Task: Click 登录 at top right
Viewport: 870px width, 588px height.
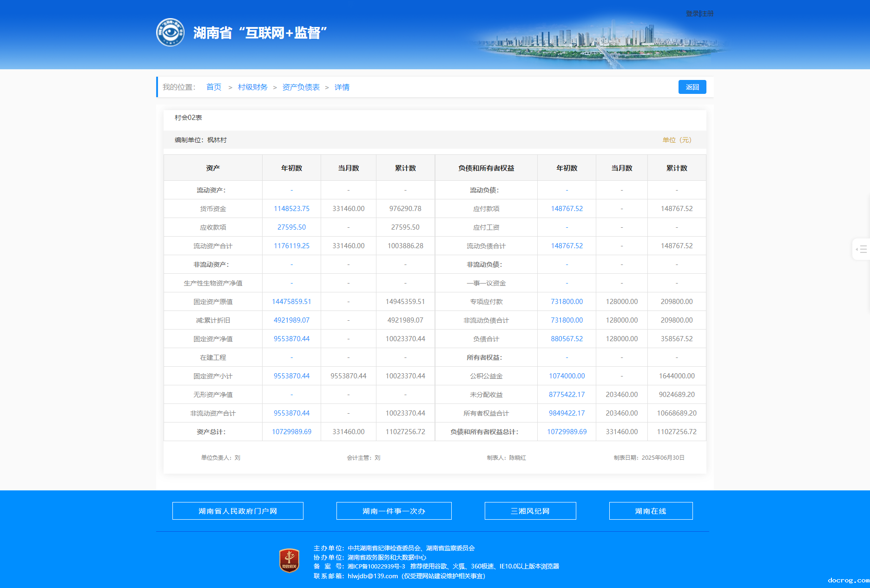Action: pos(692,14)
